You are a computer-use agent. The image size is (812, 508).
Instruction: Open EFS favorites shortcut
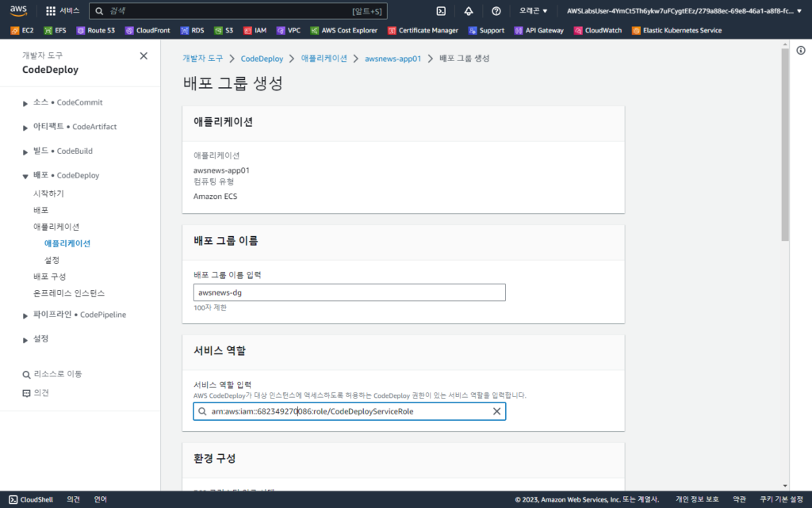click(x=56, y=31)
